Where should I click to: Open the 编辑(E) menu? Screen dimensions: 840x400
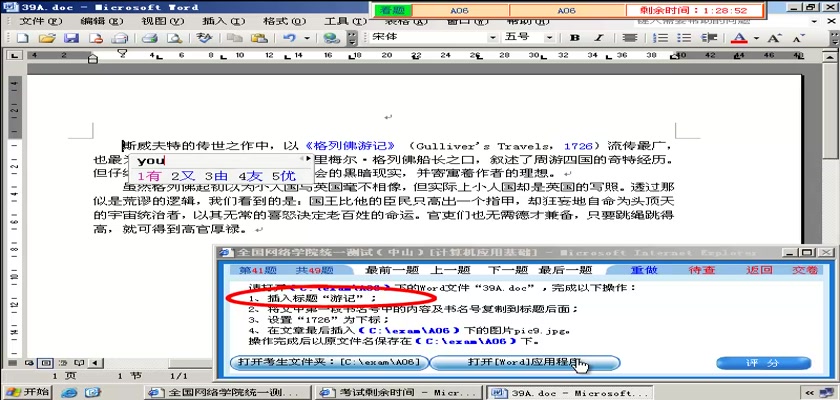point(101,21)
